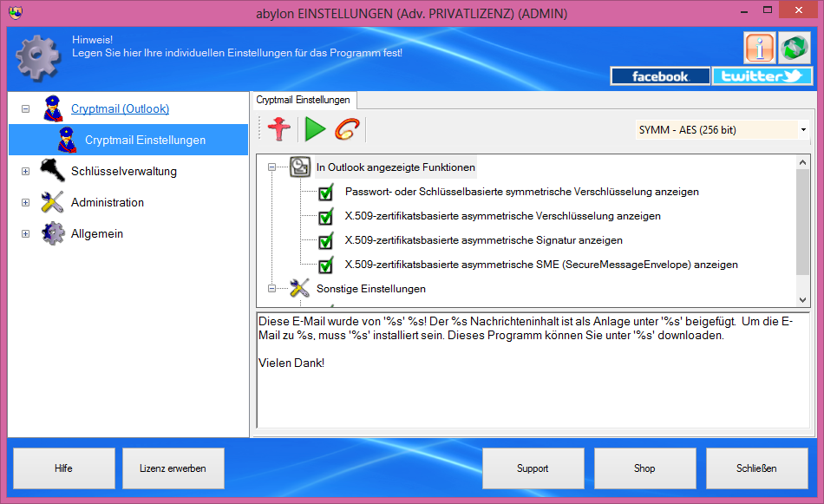Select the Cryptmail Einstellungen tab
This screenshot has height=504, width=824.
(304, 100)
